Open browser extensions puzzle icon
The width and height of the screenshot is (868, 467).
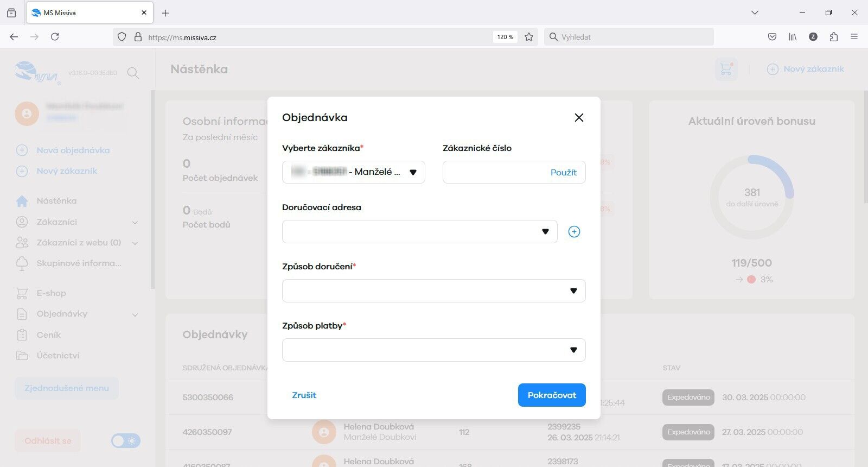click(834, 37)
